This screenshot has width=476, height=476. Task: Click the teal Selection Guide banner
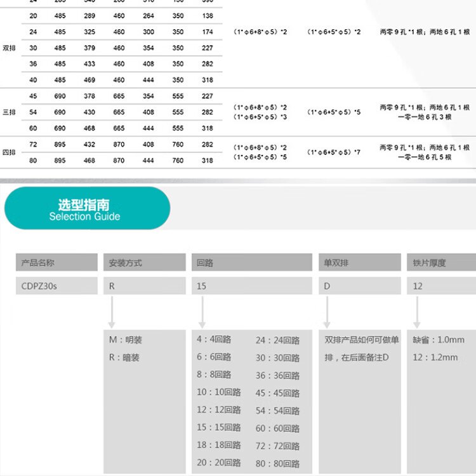point(87,208)
